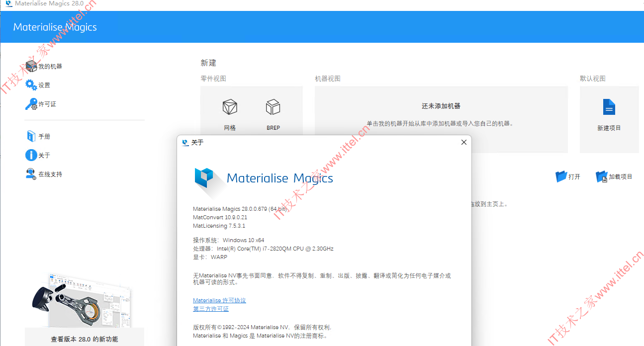Click the 操作系统 Windows 10 x64 line
Screen dimensions: 644x346
point(229,240)
